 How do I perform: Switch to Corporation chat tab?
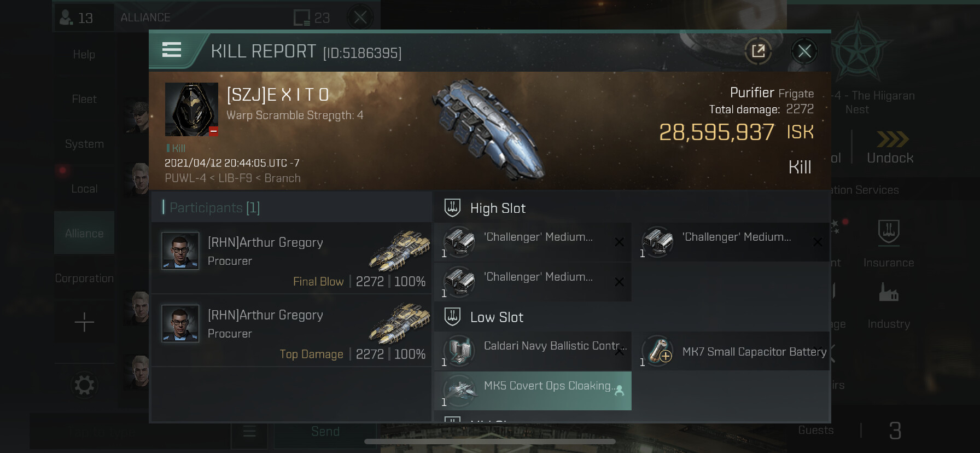tap(84, 278)
